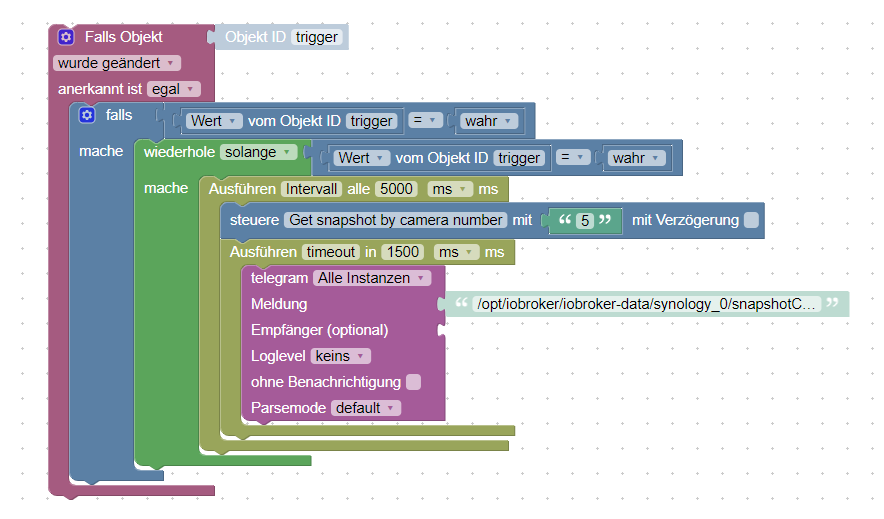
Task: Edit Meldung snapshot path text
Action: click(647, 304)
